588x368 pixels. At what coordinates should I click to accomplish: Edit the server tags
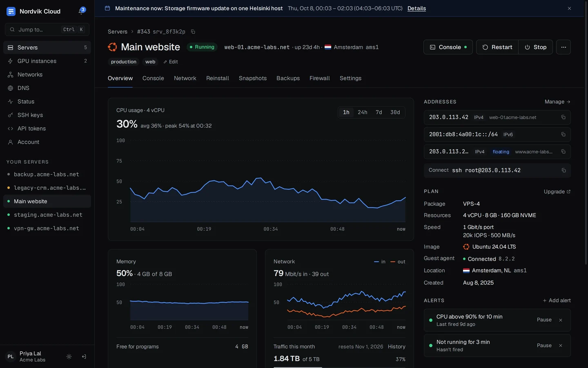171,62
